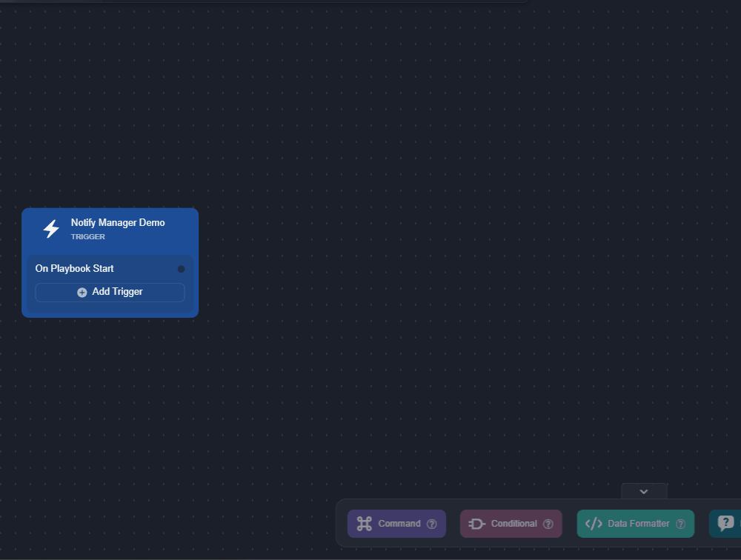This screenshot has width=741, height=560.
Task: Click the Data Formatter code brackets icon
Action: coord(594,524)
